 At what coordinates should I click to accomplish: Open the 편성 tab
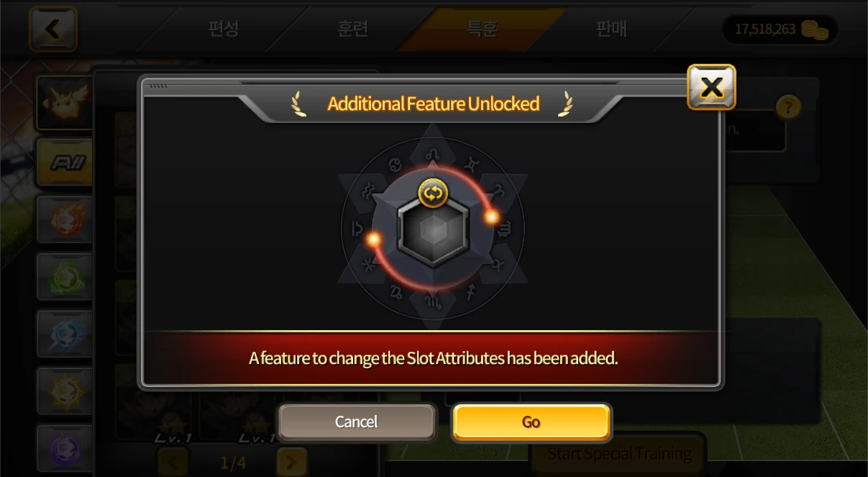[223, 29]
